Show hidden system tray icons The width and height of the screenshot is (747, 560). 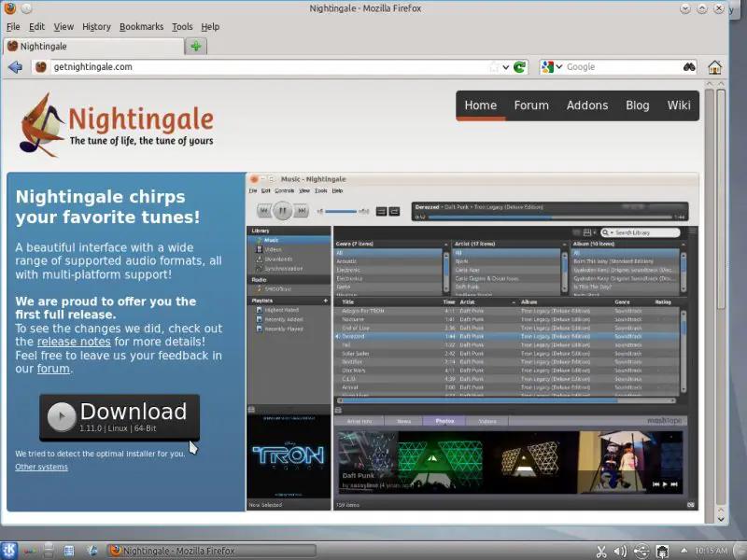point(684,551)
